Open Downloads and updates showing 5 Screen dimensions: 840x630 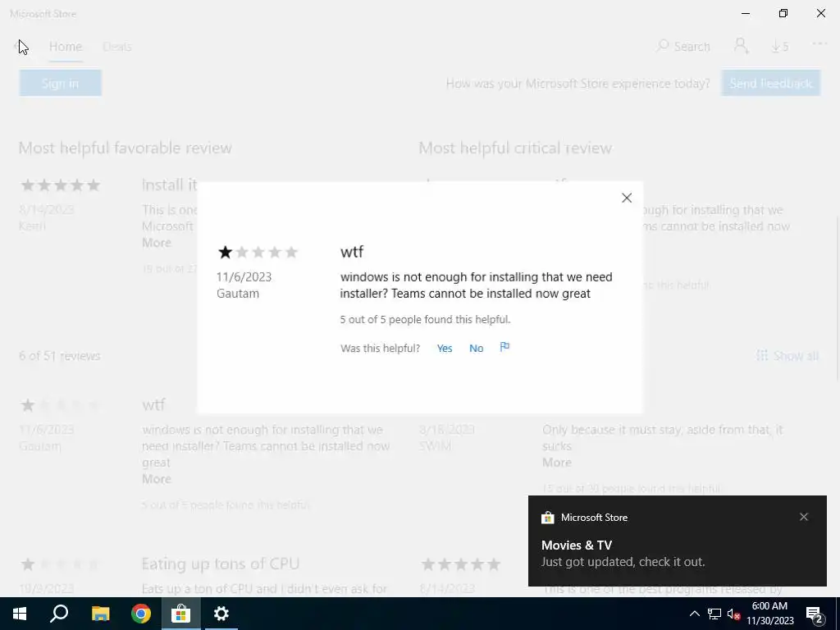click(779, 47)
